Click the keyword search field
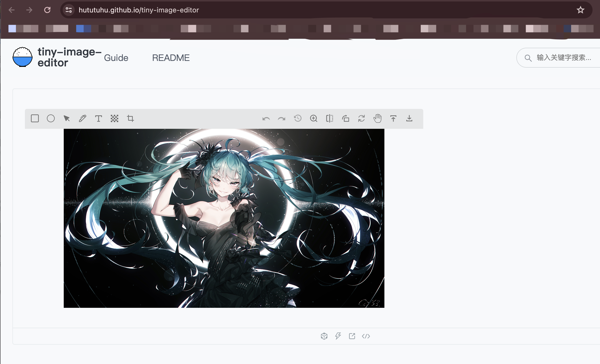Viewport: 600px width, 364px height. [x=563, y=58]
